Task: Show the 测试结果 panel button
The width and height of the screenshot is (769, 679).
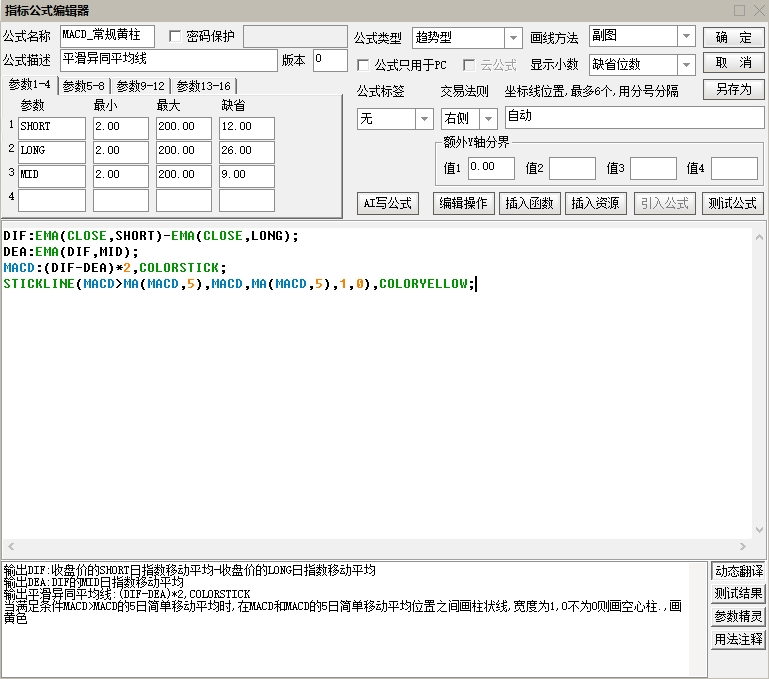Action: (x=739, y=594)
